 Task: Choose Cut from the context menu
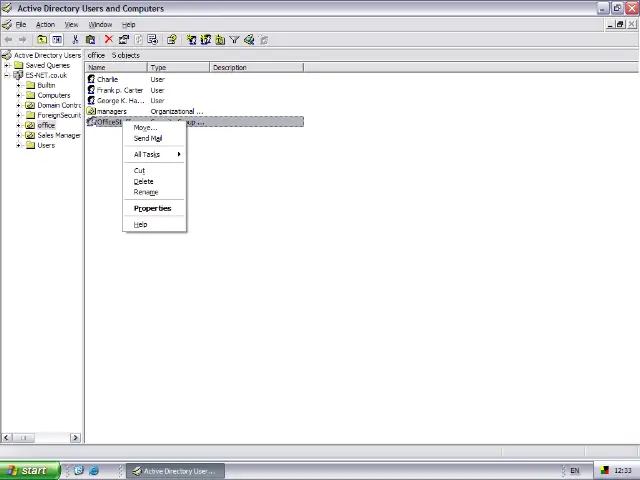point(155,171)
